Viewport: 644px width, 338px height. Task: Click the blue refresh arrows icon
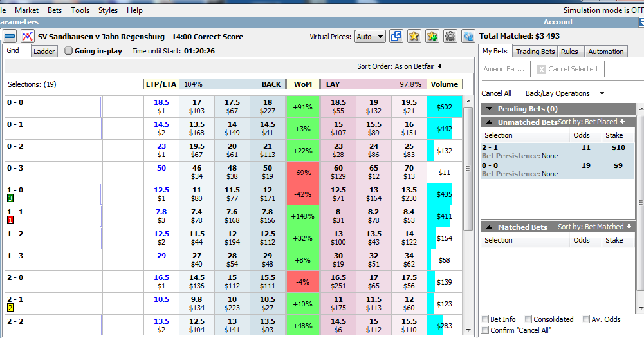[468, 37]
